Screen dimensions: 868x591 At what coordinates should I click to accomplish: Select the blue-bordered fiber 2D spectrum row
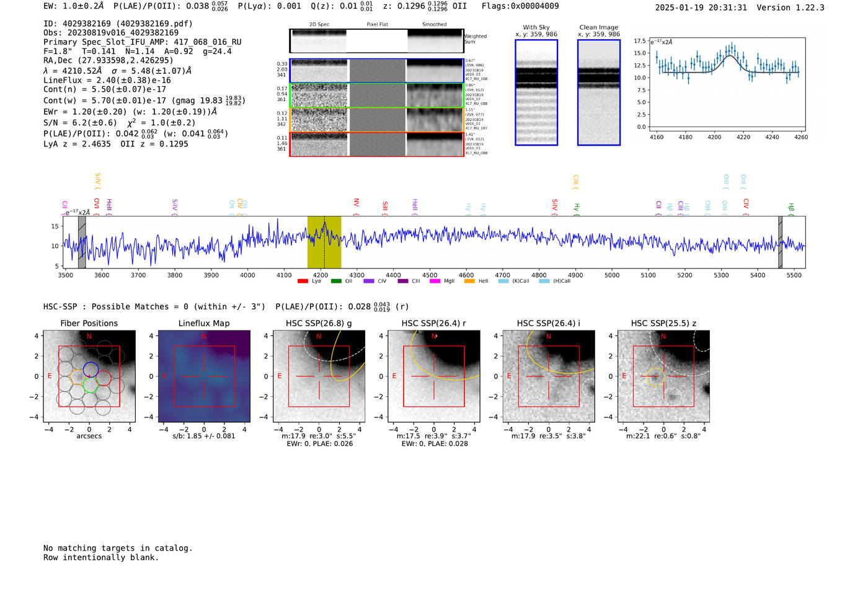[x=376, y=71]
